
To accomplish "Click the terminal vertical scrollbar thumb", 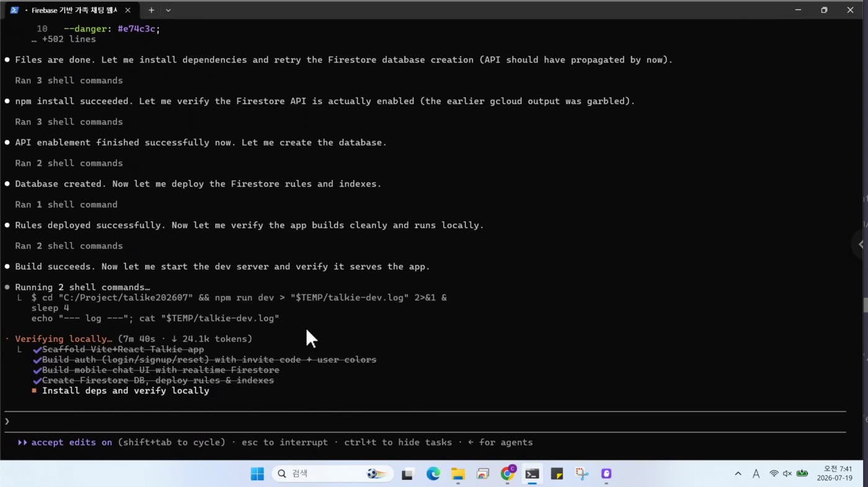I will 865,305.
